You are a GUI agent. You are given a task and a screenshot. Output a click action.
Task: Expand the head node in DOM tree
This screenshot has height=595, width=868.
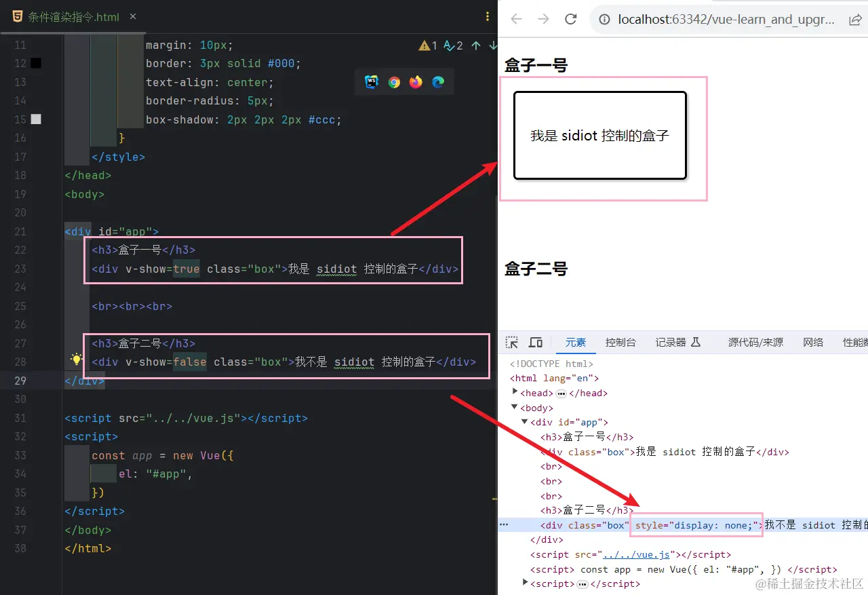515,392
